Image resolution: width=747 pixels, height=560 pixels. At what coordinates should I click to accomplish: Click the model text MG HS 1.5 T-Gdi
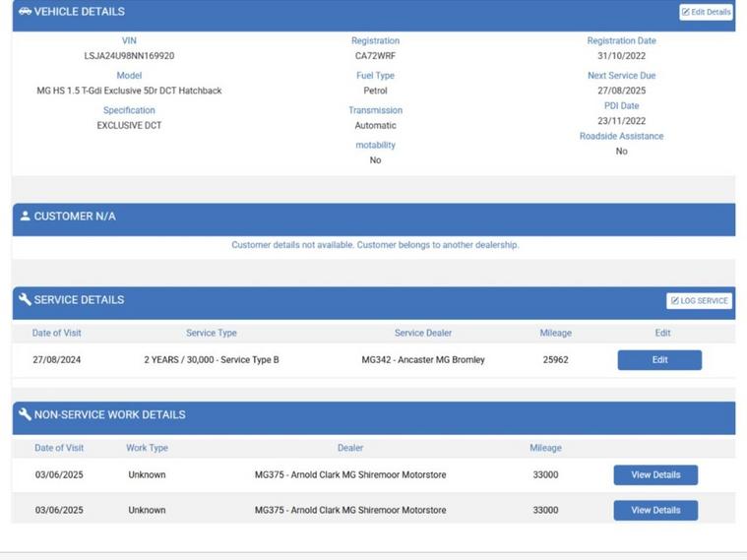coord(129,91)
